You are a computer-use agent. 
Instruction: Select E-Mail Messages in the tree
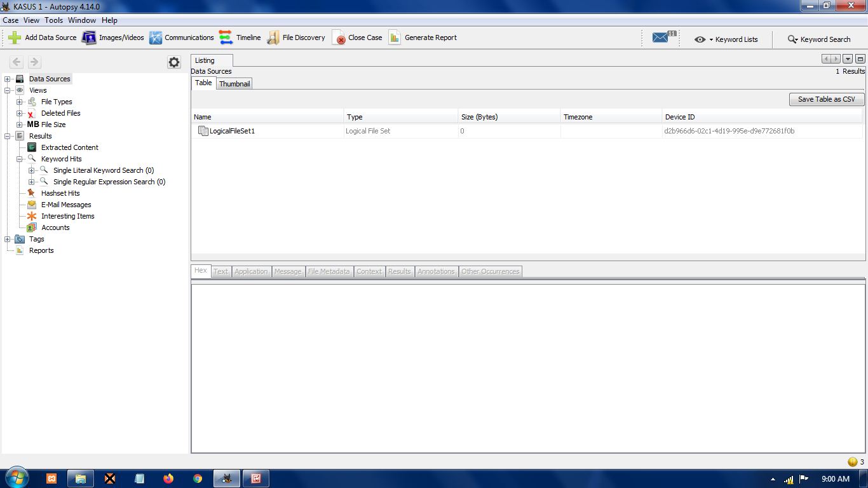point(66,205)
